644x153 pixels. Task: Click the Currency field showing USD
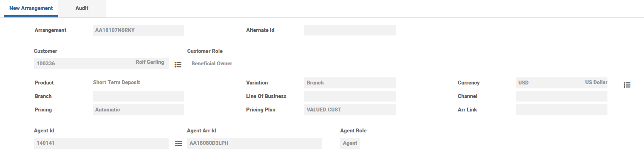561,83
